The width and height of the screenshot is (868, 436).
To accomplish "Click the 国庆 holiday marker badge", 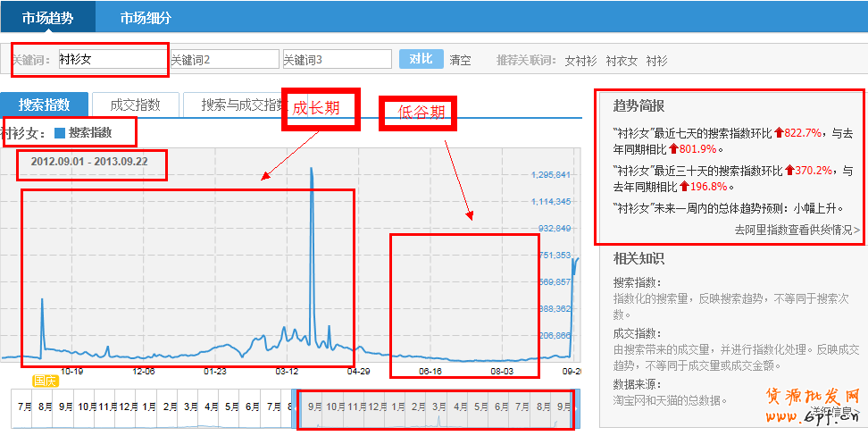I will (45, 380).
